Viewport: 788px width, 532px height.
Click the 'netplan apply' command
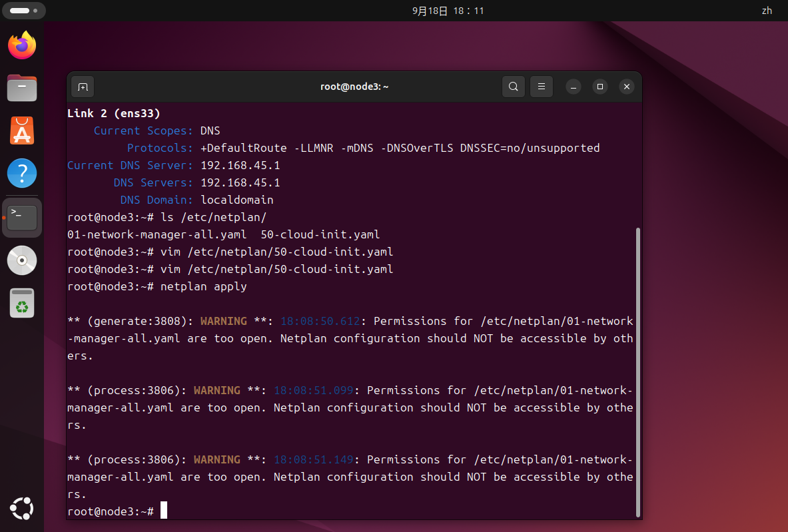(x=204, y=287)
